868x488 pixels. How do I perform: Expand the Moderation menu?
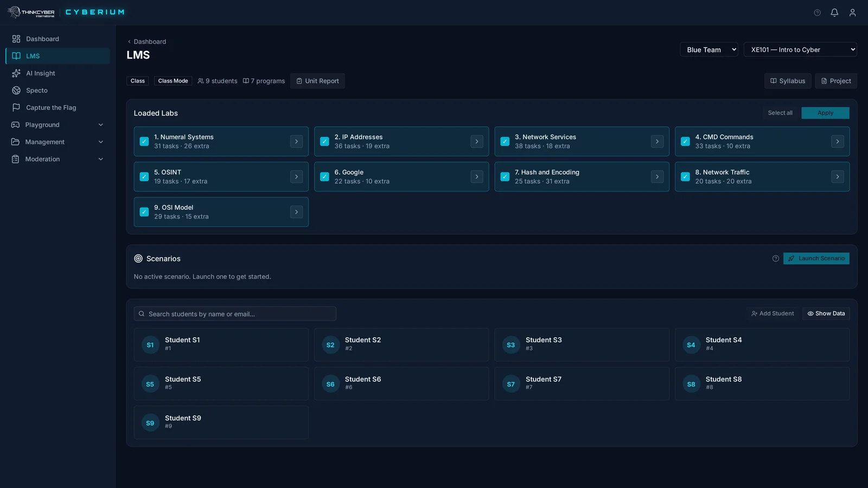pyautogui.click(x=58, y=159)
